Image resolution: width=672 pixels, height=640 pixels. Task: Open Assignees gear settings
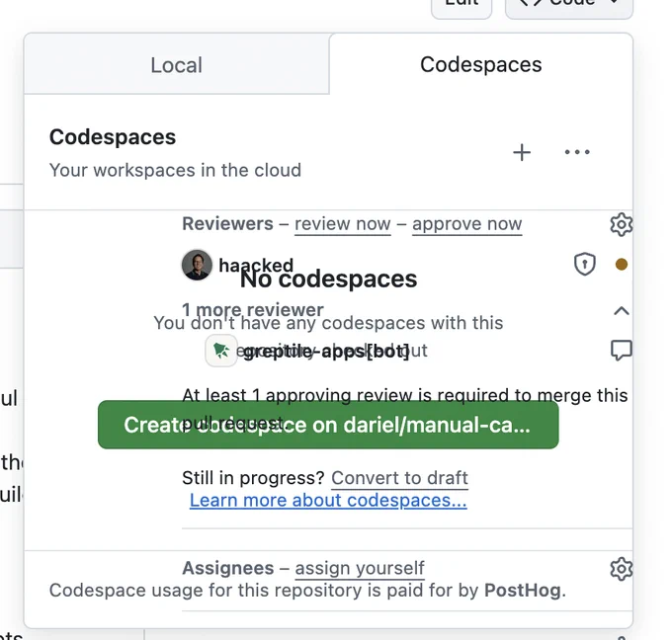coord(621,569)
